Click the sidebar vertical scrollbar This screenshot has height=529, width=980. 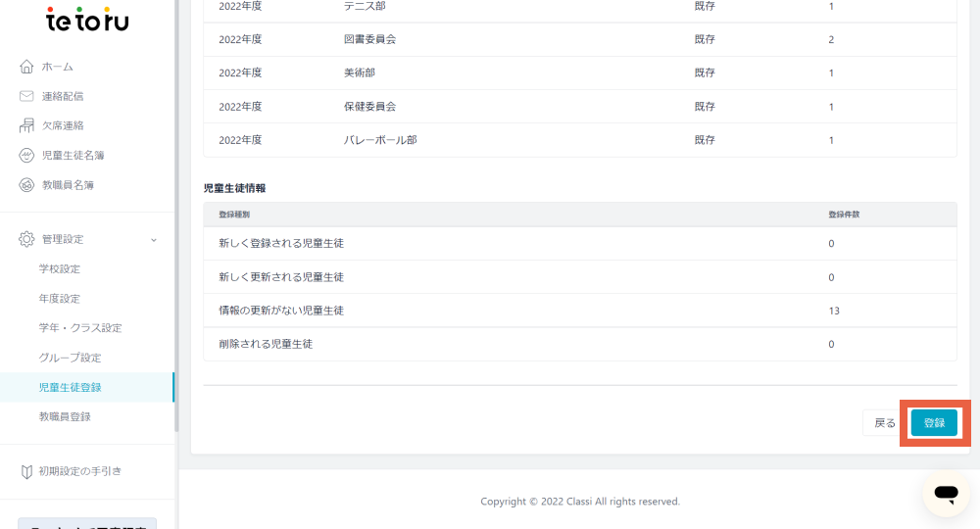176,216
